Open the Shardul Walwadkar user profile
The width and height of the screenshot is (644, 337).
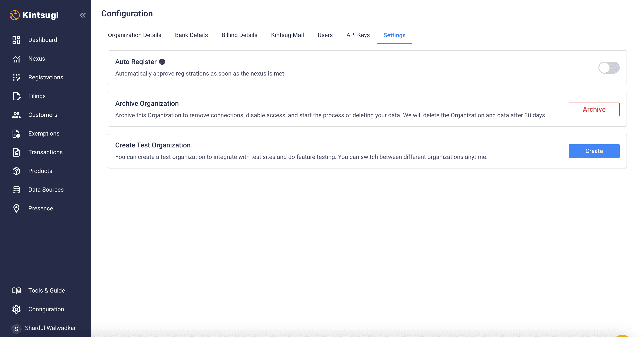(x=50, y=328)
